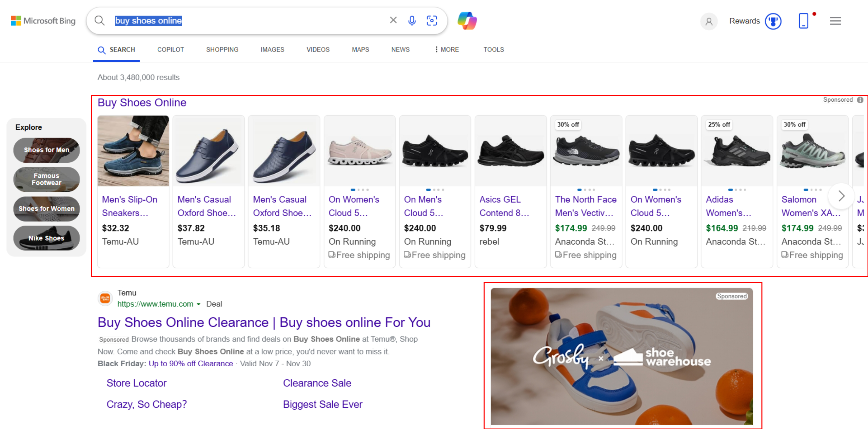Open Asics GEL Contend shoe image
Image resolution: width=868 pixels, height=429 pixels.
click(511, 151)
